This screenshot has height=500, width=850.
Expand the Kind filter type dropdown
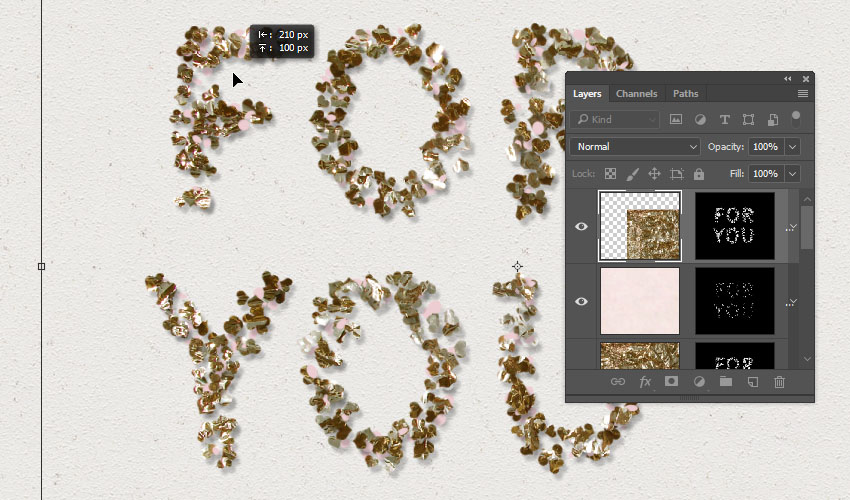[x=651, y=119]
